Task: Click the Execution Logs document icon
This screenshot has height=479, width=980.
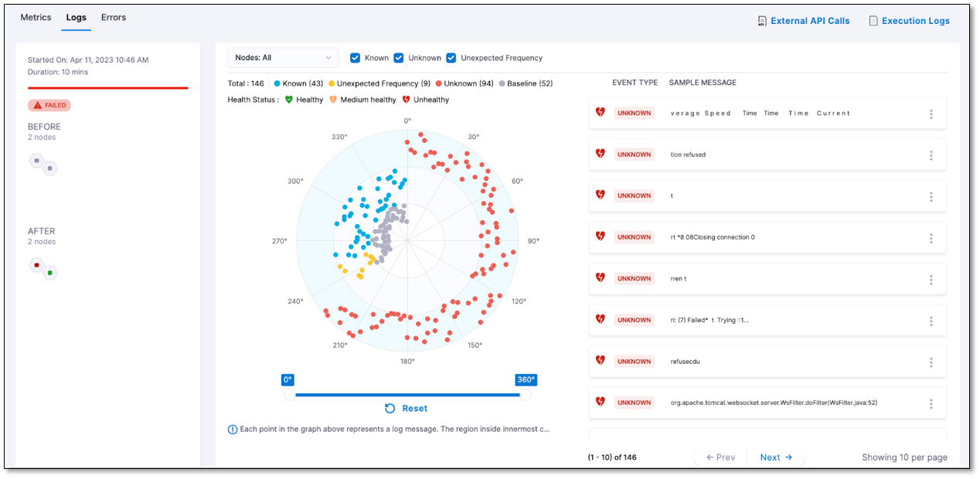Action: (x=873, y=21)
